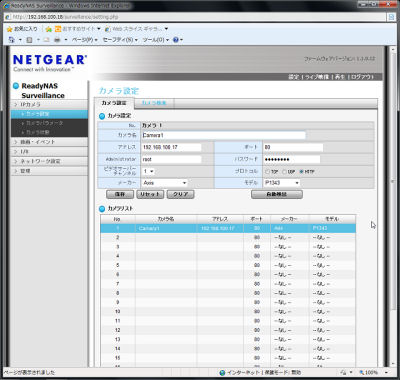The height and width of the screenshot is (380, 400).
Task: Open the zoom level 100% dropdown arrow
Action: pyautogui.click(x=386, y=372)
